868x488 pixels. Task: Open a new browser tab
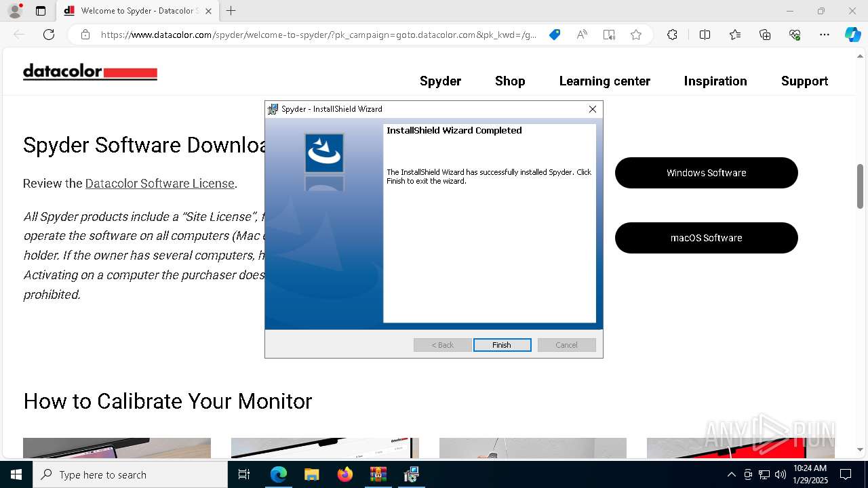click(x=231, y=11)
